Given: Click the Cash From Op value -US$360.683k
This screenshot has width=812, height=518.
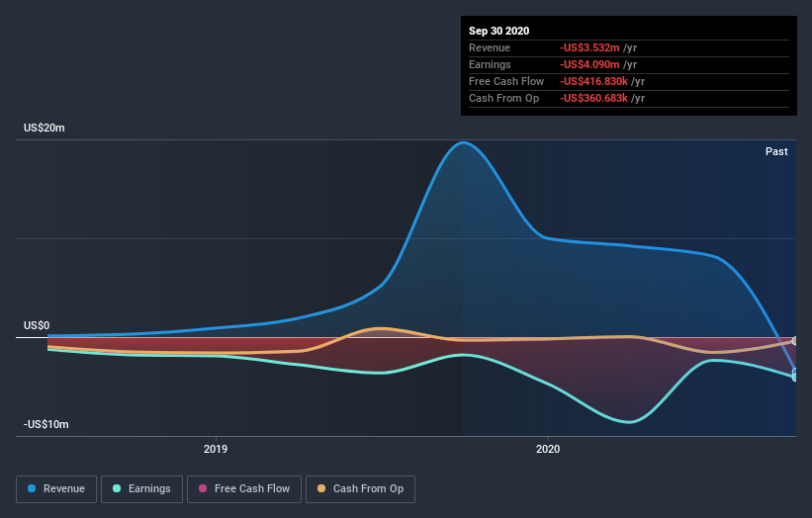Looking at the screenshot, I should tap(593, 98).
